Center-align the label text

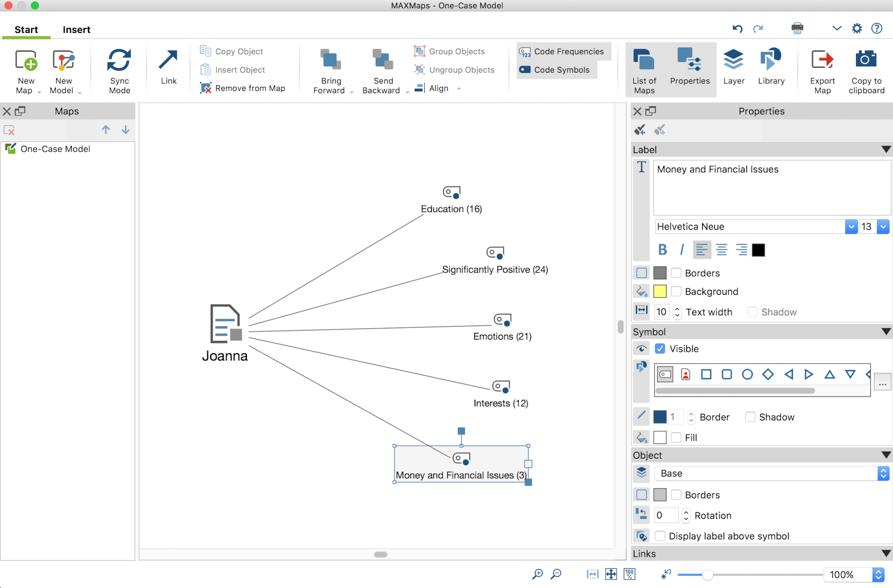722,250
